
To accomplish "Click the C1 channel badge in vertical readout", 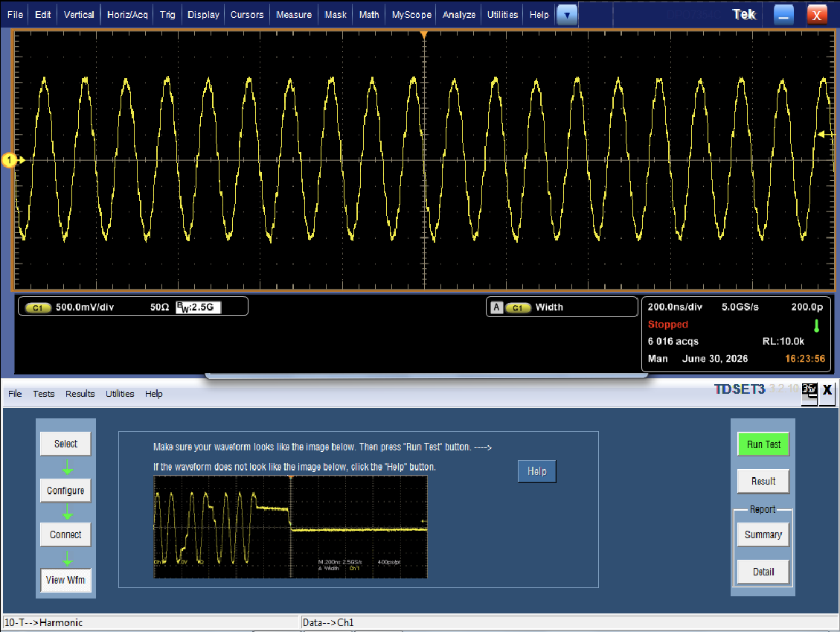I will [37, 307].
